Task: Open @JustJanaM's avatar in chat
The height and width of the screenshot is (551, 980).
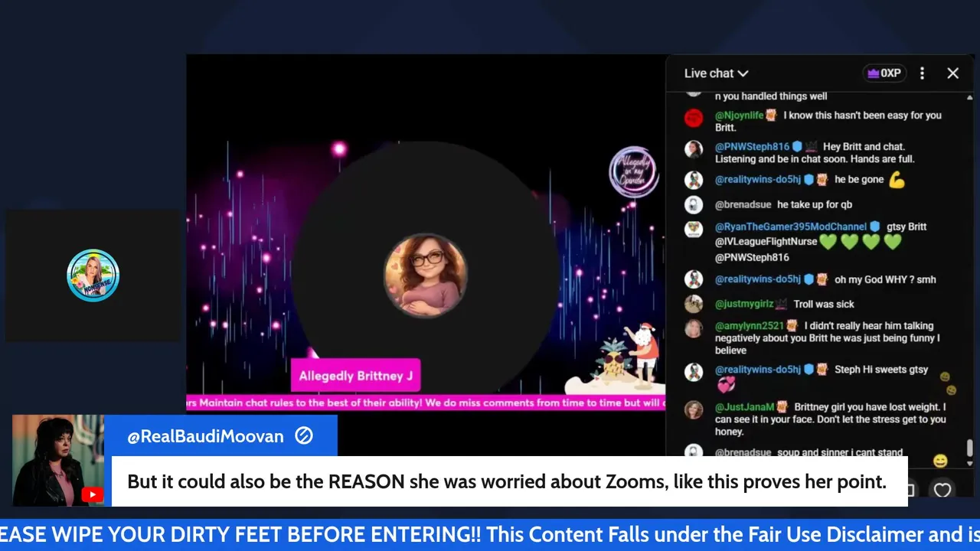Action: tap(694, 409)
